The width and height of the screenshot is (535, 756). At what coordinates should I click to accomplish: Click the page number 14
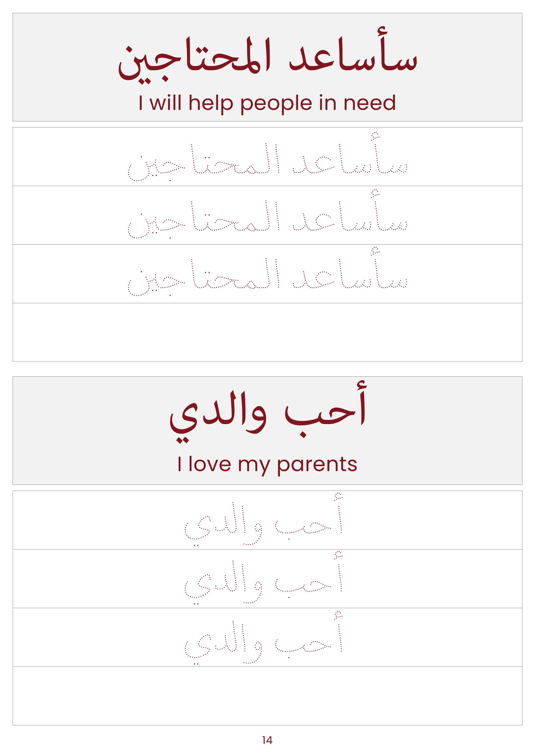click(x=267, y=740)
